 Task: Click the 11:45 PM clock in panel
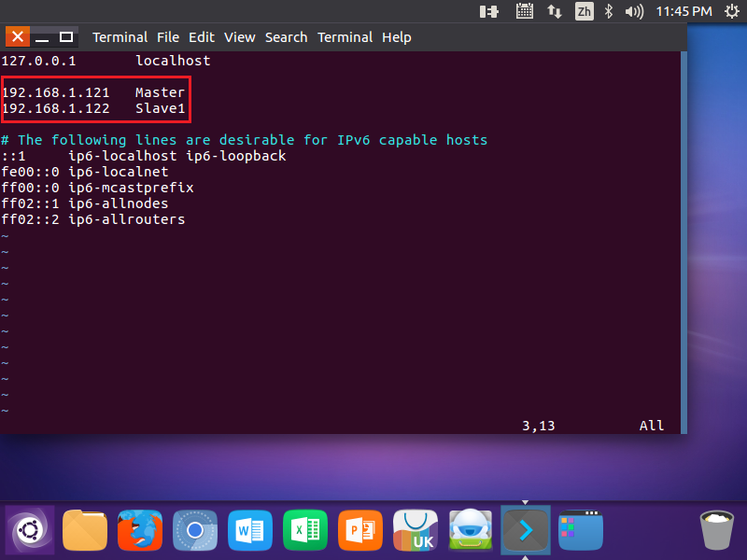pos(684,11)
